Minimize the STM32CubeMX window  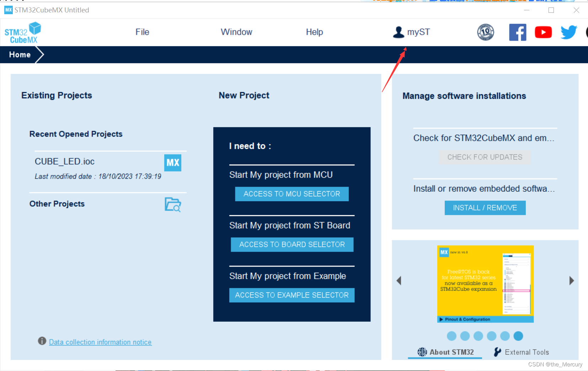527,10
